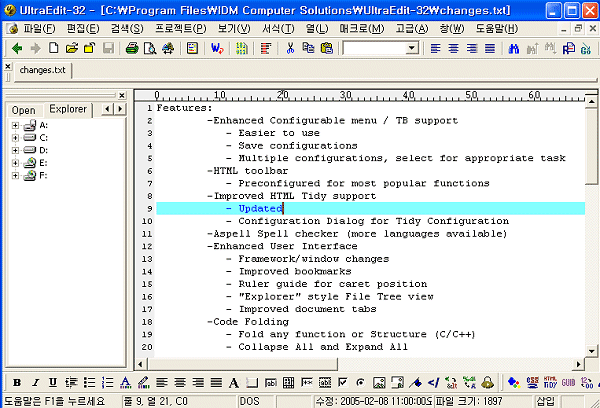
Task: Click the Italic I icon
Action: [35, 382]
